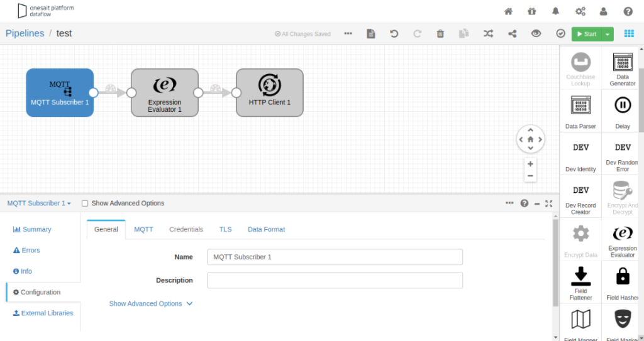Image resolution: width=644 pixels, height=341 pixels.
Task: Toggle the stage library grid icon
Action: click(629, 34)
